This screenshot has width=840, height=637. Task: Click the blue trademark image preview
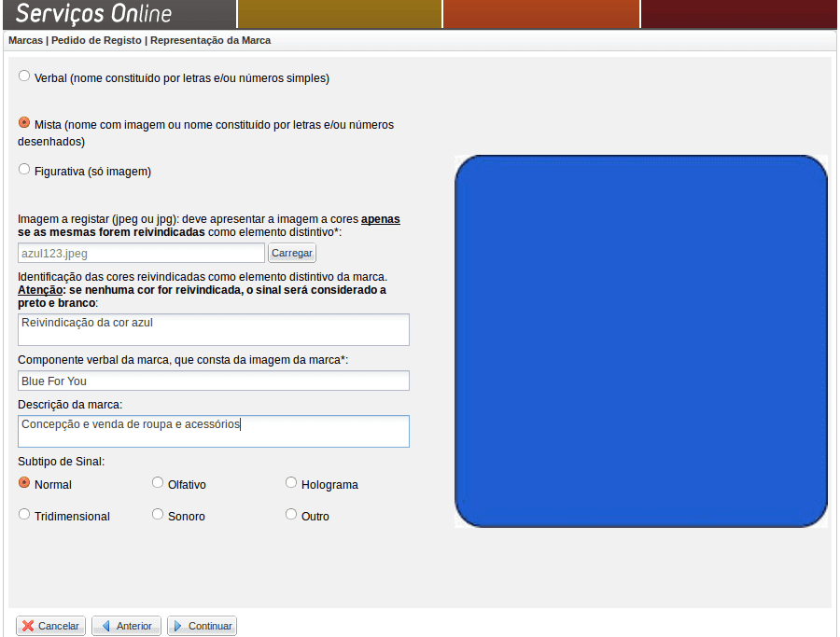(x=640, y=341)
